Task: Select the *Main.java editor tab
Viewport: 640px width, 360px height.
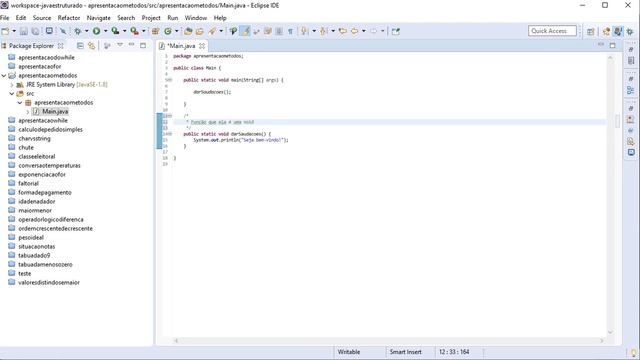Action: click(x=181, y=46)
